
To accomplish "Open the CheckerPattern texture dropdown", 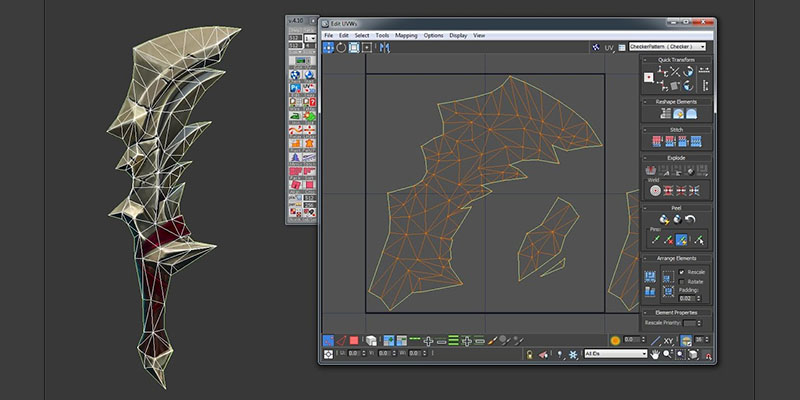I will (x=667, y=46).
